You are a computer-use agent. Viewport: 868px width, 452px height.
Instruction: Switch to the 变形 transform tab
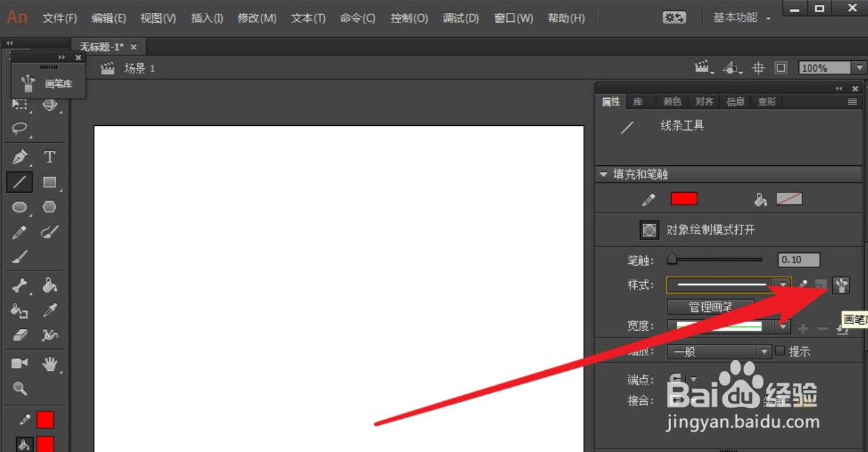tap(766, 101)
